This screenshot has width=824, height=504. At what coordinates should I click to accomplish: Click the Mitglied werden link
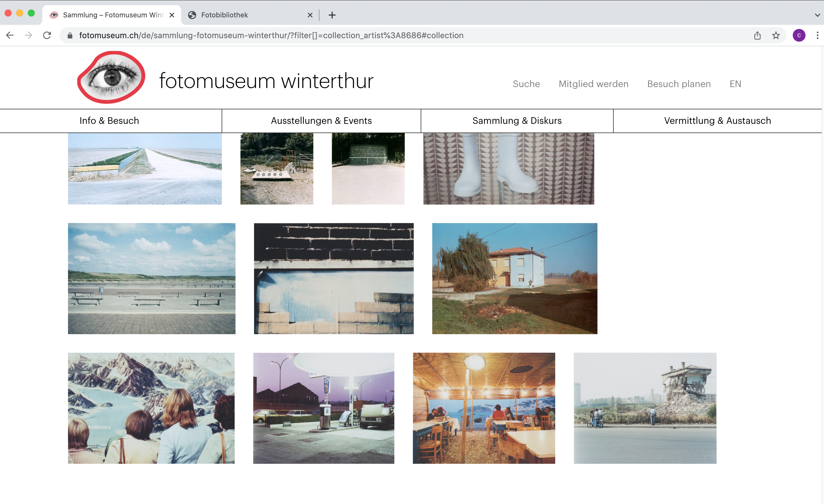593,84
